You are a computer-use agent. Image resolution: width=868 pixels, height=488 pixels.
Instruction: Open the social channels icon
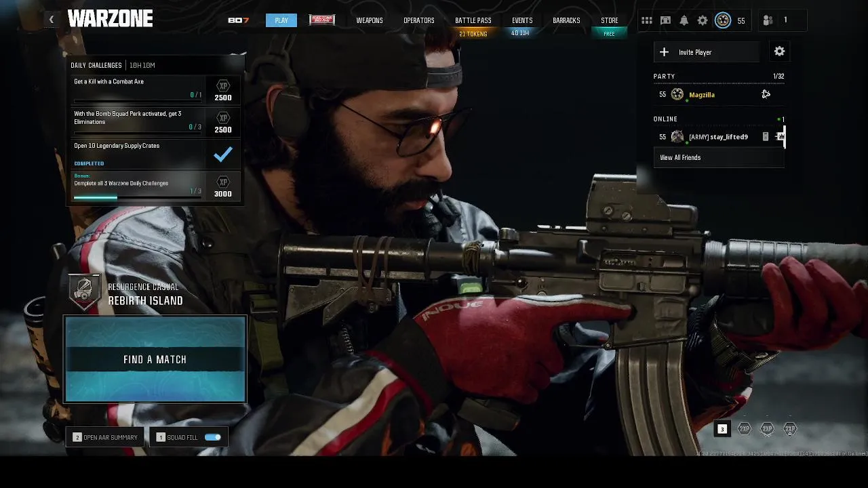tap(665, 21)
